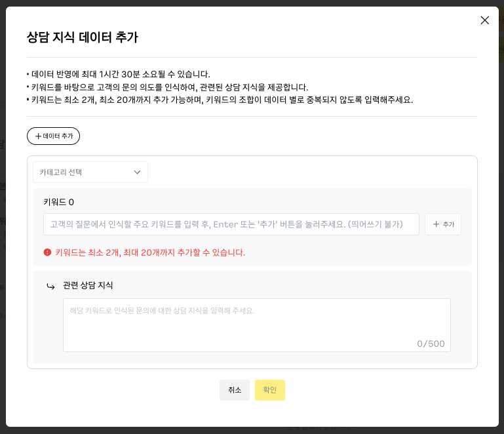Focus the 상담 지식 text area

(256, 321)
